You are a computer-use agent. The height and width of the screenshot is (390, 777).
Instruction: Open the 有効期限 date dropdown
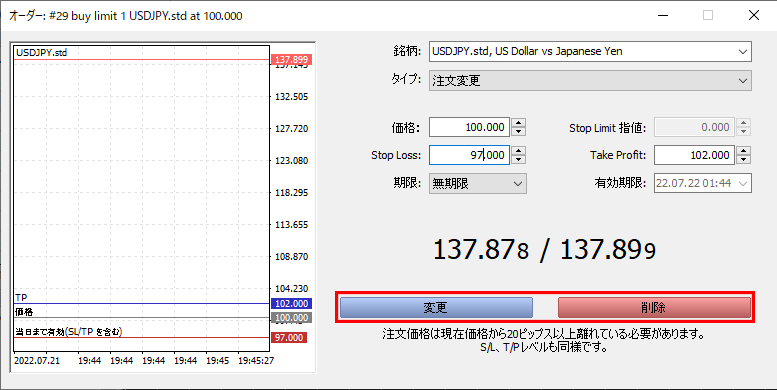(x=703, y=183)
